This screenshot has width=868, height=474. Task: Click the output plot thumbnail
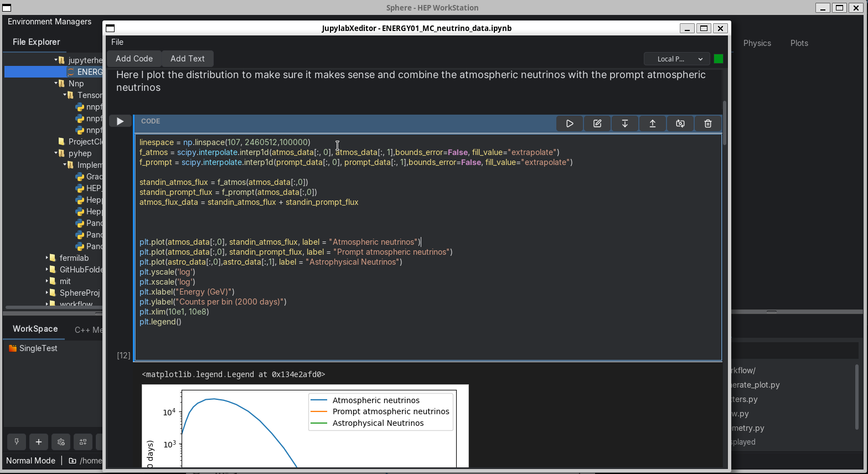point(305,426)
